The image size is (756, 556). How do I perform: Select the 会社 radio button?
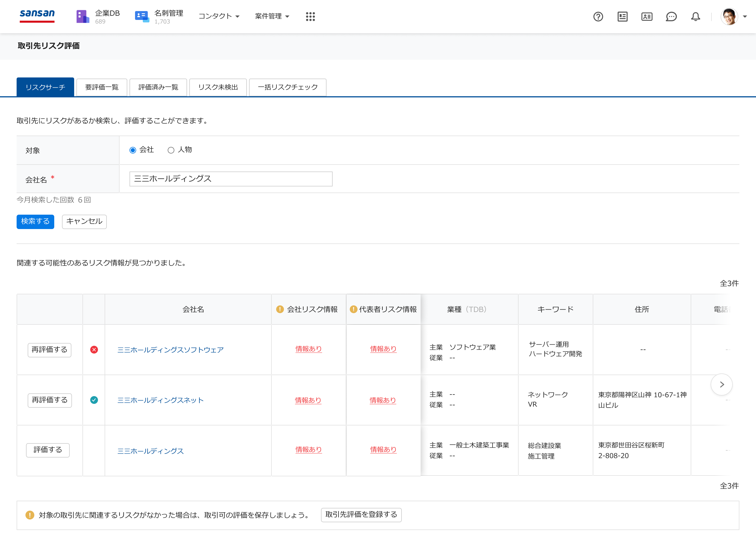[133, 150]
